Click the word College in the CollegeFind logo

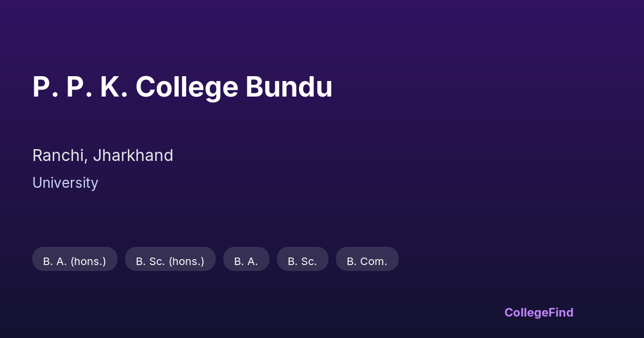point(527,312)
